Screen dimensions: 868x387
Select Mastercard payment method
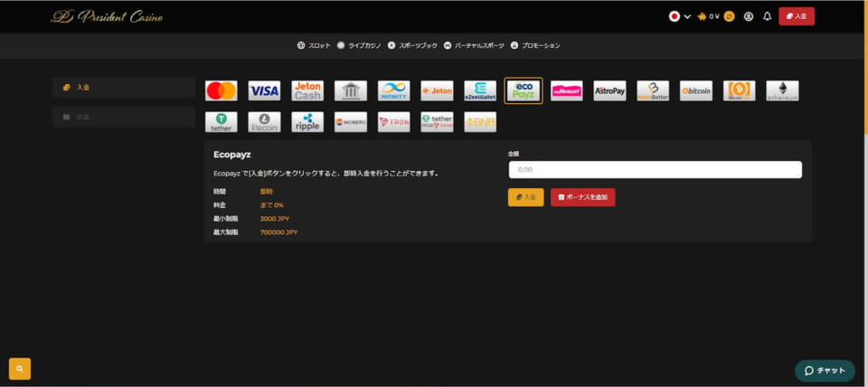point(221,90)
